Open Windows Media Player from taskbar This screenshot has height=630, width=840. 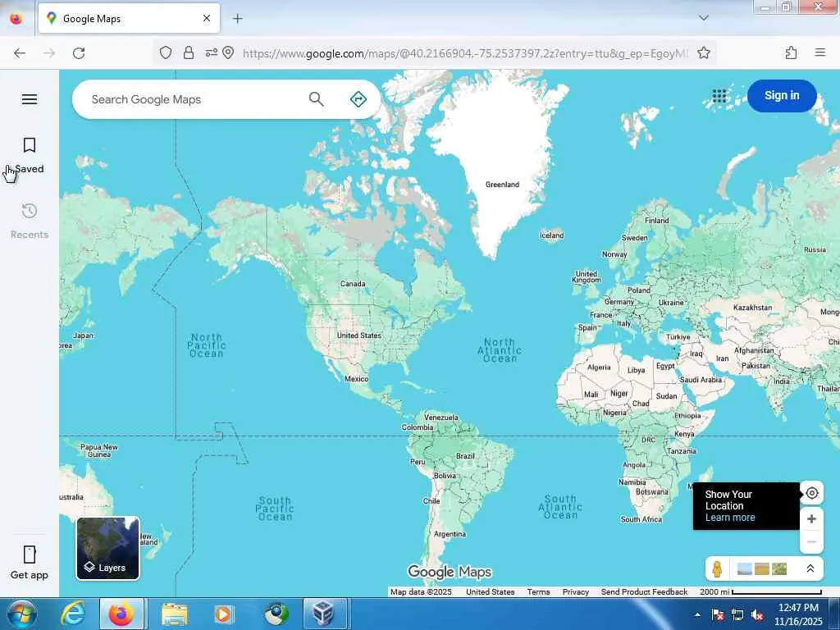coord(224,614)
